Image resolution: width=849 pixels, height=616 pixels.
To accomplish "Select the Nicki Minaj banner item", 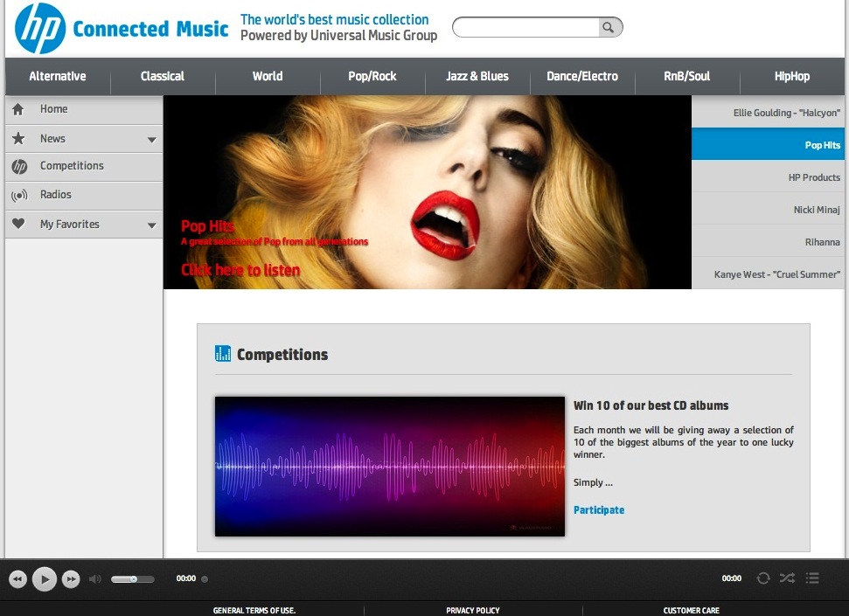I will coord(768,209).
